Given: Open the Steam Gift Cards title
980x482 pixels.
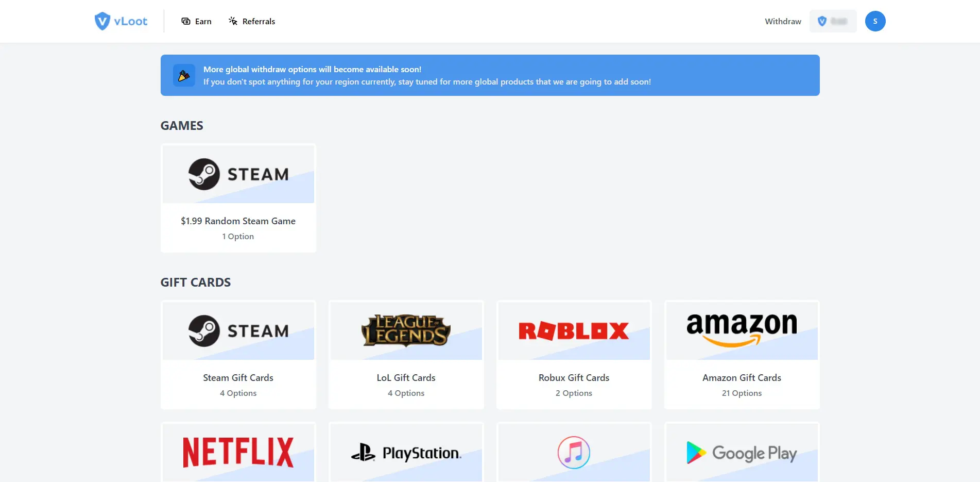Looking at the screenshot, I should coord(238,378).
